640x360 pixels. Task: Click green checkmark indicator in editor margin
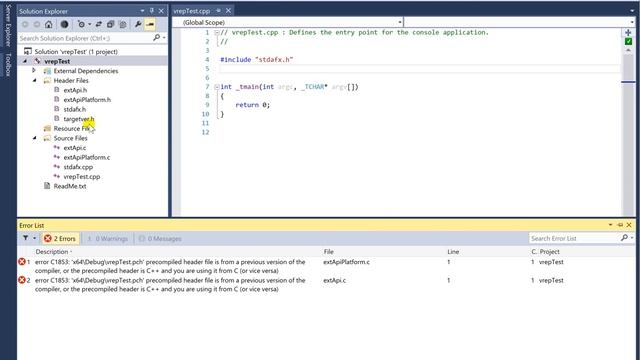coord(628,41)
